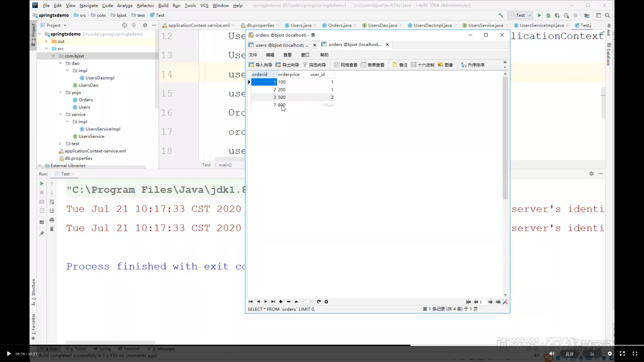
Task: Expand the out folder in project tree
Action: (x=46, y=41)
